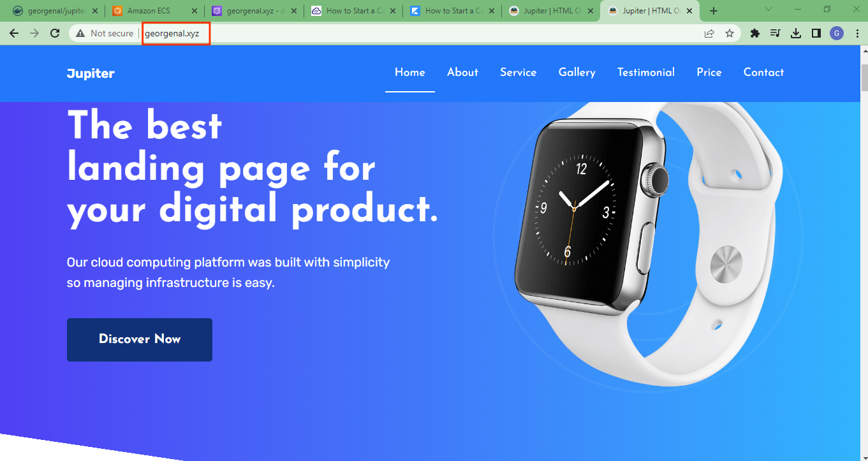This screenshot has width=868, height=461.
Task: Open a new tab with plus
Action: [714, 11]
